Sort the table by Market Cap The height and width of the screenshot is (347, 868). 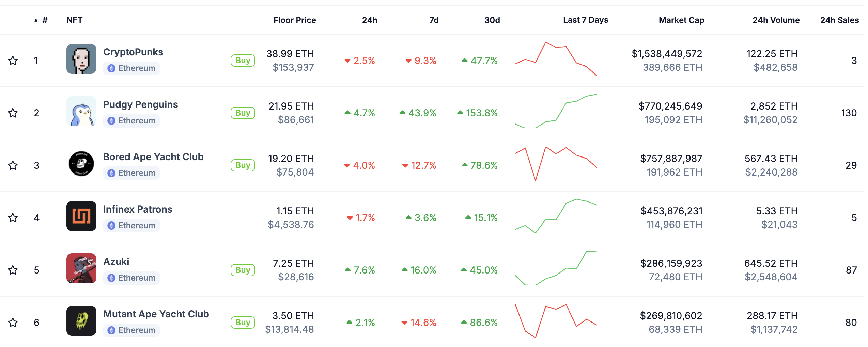681,20
